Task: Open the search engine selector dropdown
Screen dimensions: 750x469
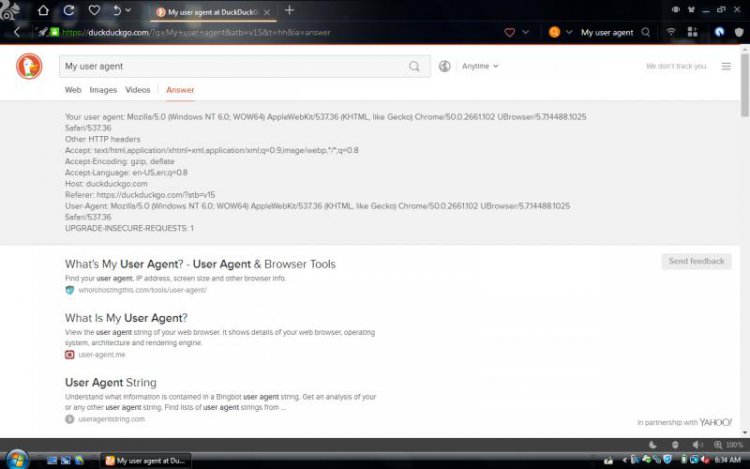Action: pos(569,33)
